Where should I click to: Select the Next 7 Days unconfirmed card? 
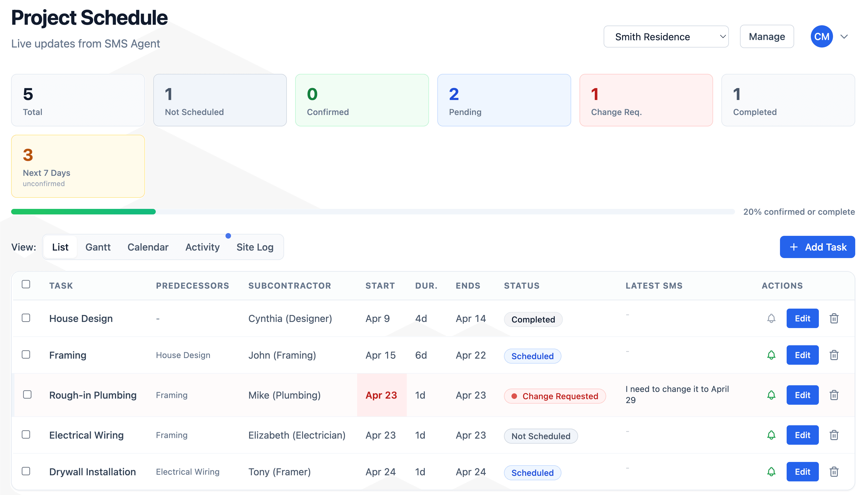click(78, 166)
